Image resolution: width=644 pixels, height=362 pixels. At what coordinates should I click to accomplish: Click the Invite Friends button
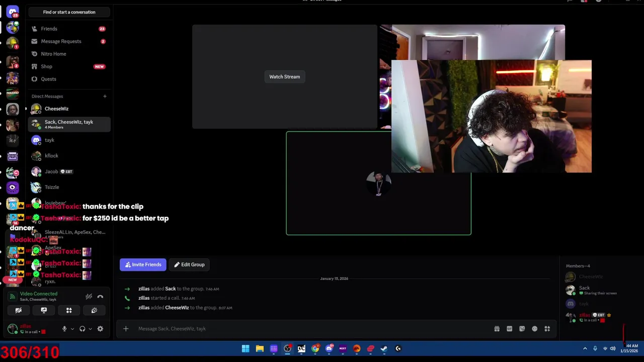pos(143,264)
